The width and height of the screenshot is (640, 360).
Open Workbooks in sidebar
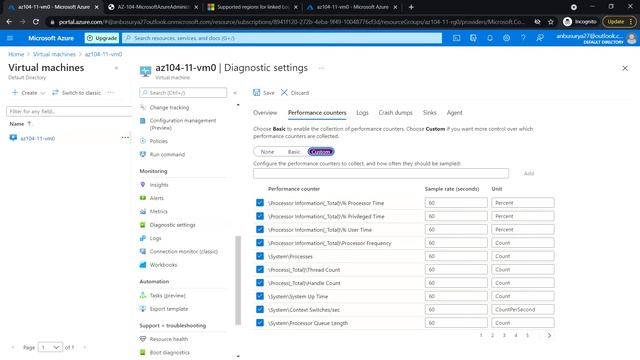pyautogui.click(x=163, y=265)
